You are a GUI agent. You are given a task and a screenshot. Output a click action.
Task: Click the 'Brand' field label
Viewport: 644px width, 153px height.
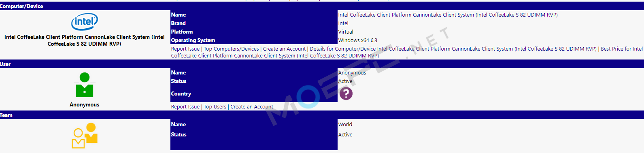pos(178,23)
